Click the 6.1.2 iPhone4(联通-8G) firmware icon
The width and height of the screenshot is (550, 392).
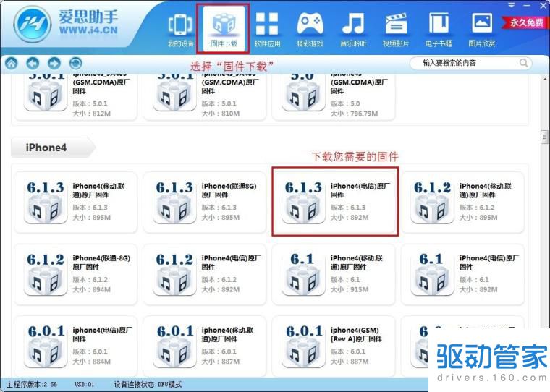[x=46, y=274]
